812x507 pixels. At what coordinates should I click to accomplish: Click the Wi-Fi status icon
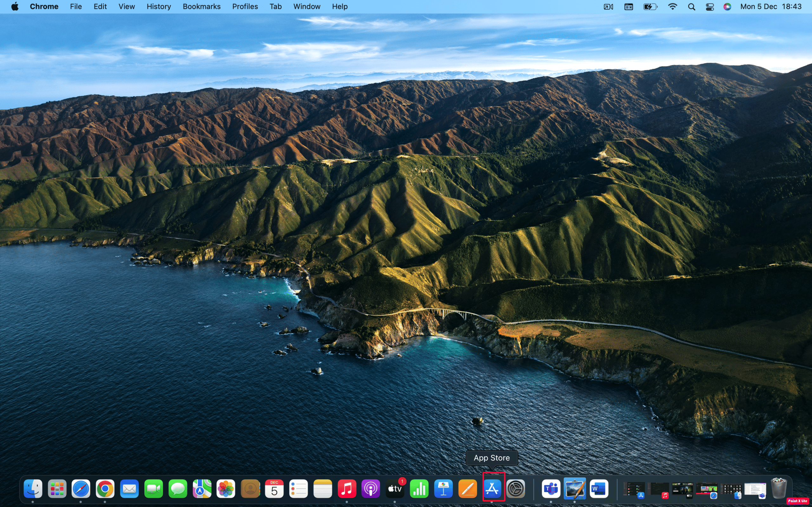tap(672, 6)
